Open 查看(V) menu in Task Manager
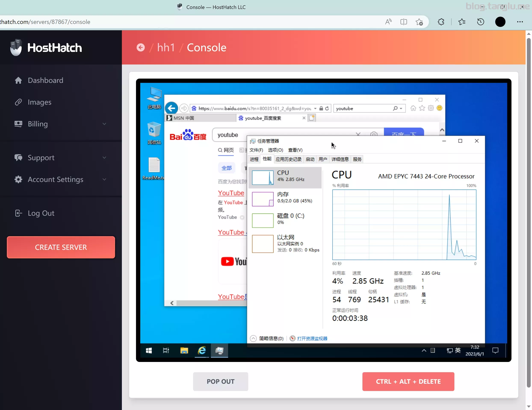The height and width of the screenshot is (410, 532). [295, 149]
